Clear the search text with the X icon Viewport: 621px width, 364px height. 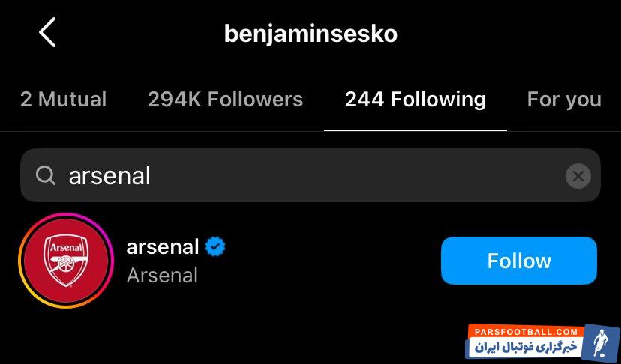(577, 176)
